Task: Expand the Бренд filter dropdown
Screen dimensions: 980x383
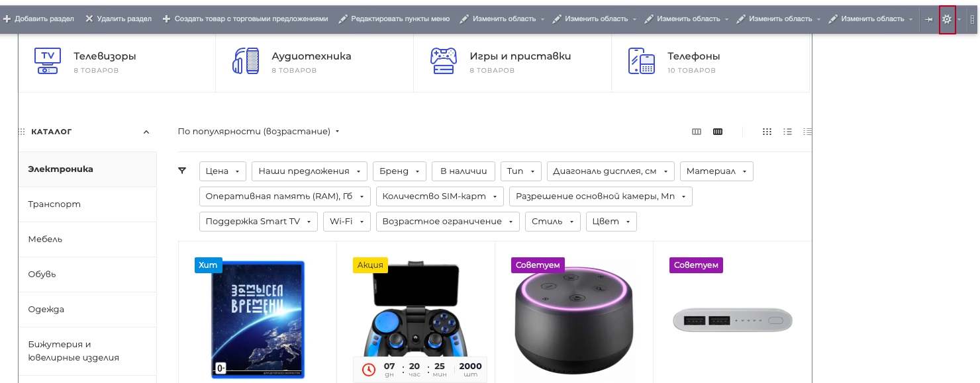Action: [399, 171]
